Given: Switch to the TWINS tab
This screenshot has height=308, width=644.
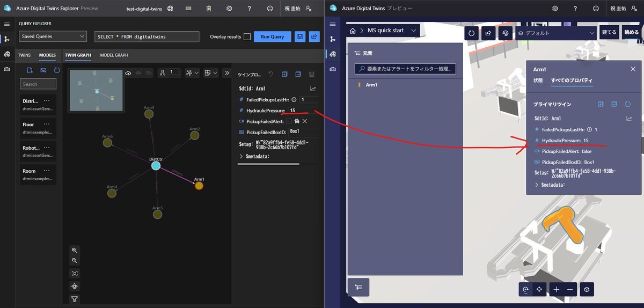Looking at the screenshot, I should click(x=24, y=55).
